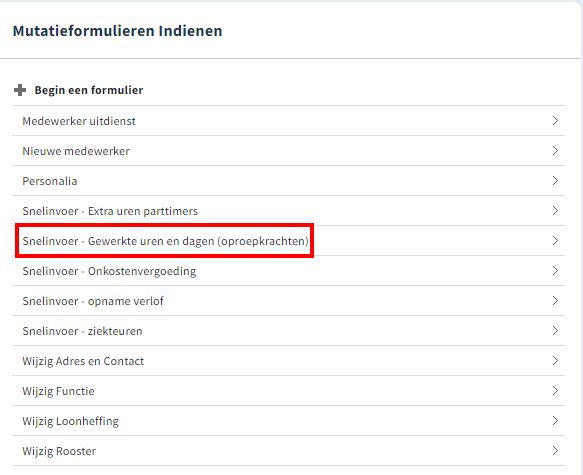This screenshot has width=583, height=475.
Task: Open Snelinvoer - Extra uren parttimers
Action: click(x=288, y=211)
